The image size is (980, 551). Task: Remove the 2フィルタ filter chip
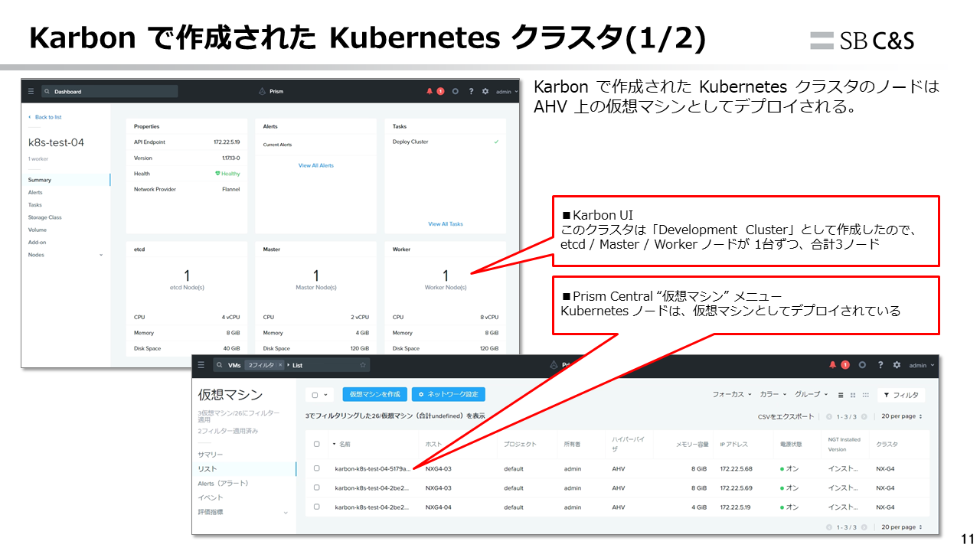280,365
